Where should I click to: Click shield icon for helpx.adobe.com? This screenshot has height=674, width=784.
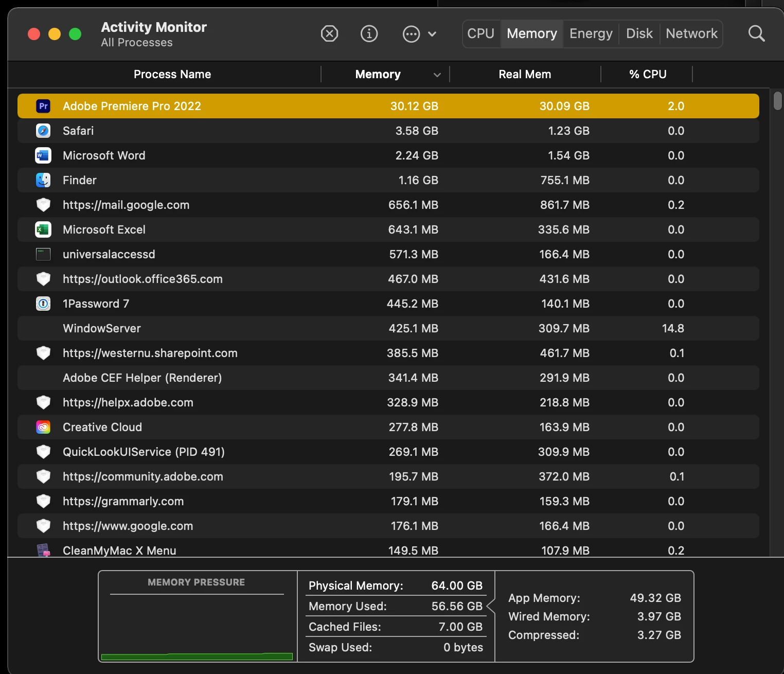tap(44, 402)
